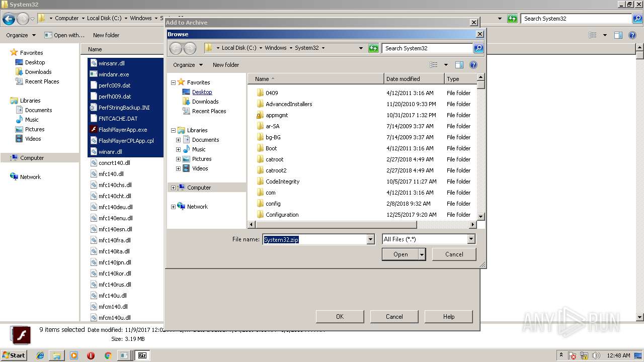Click the clock in system tray
Viewport: 644px width, 362px height.
[x=618, y=355]
